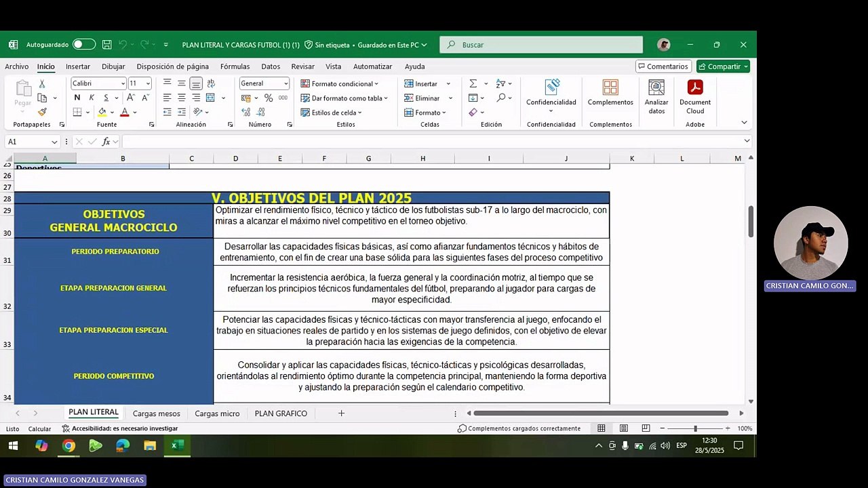Increase decimal places

(x=247, y=112)
